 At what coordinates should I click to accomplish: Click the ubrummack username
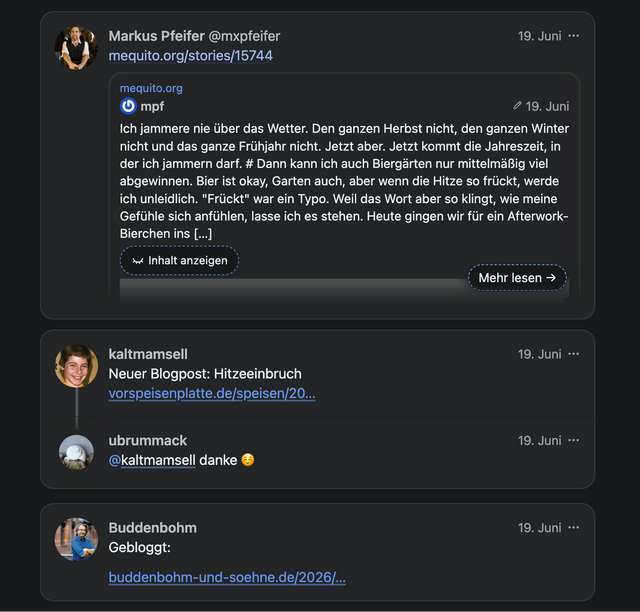click(148, 441)
